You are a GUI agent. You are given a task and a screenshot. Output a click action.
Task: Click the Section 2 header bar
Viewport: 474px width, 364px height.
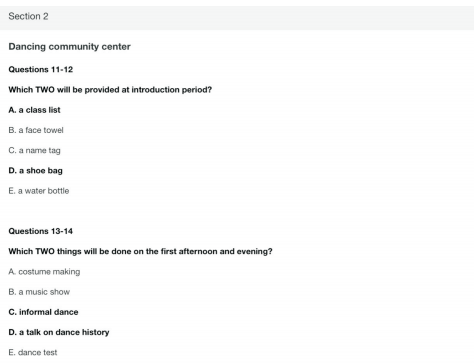[237, 18]
